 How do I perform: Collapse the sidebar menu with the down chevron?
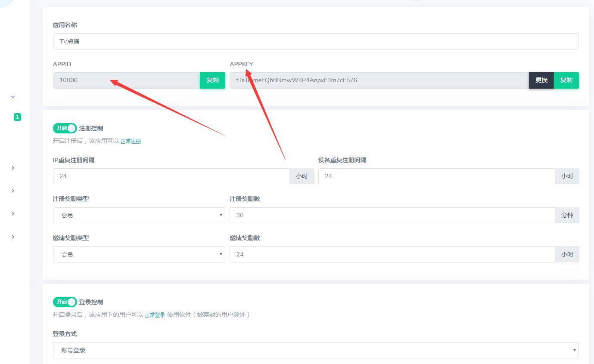point(13,97)
